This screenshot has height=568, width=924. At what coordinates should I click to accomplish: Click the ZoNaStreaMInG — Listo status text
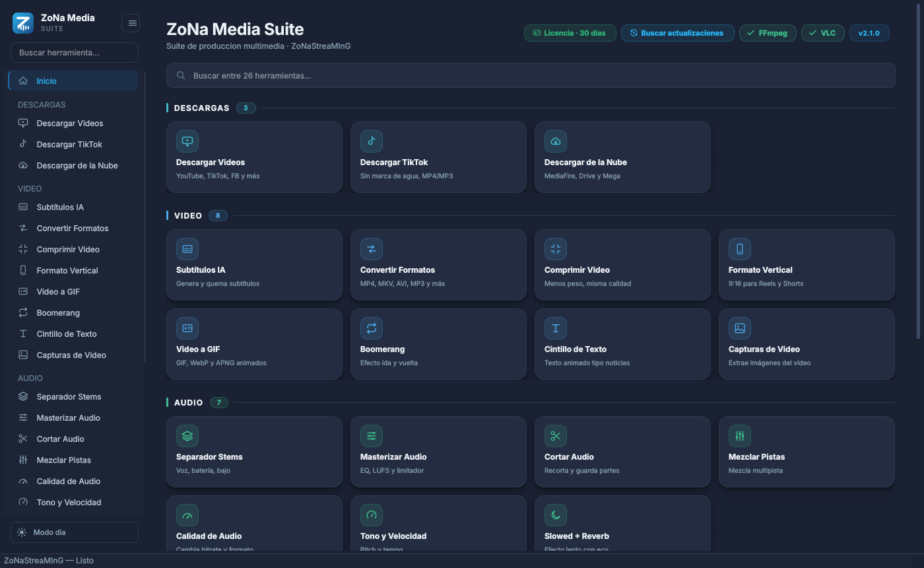point(49,561)
